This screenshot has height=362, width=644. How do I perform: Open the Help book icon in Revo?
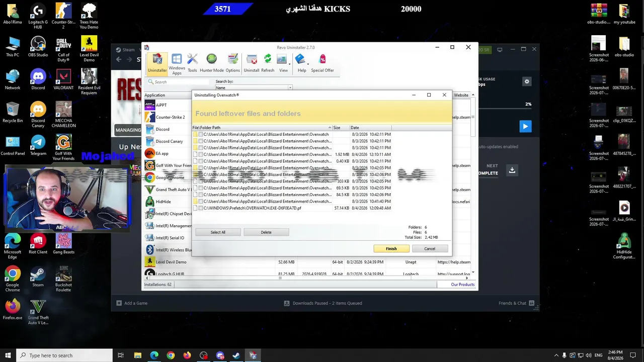click(x=300, y=63)
